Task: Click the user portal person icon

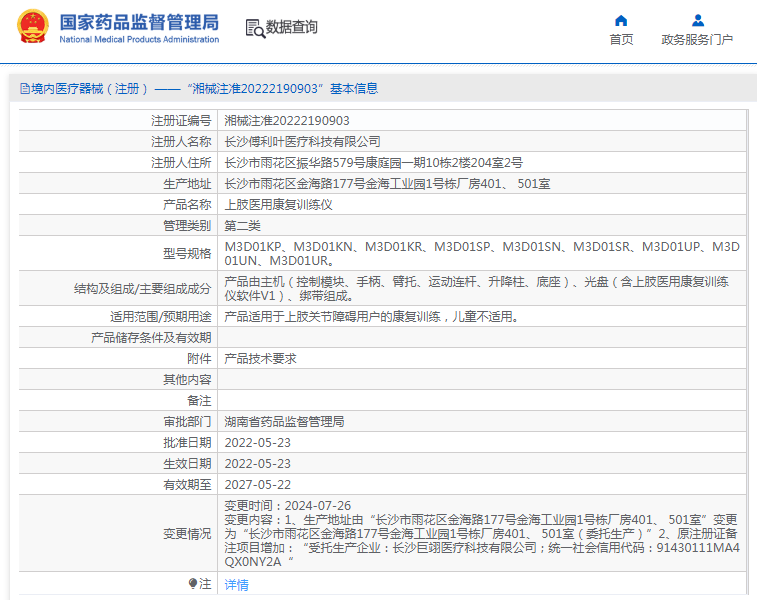Action: click(698, 20)
